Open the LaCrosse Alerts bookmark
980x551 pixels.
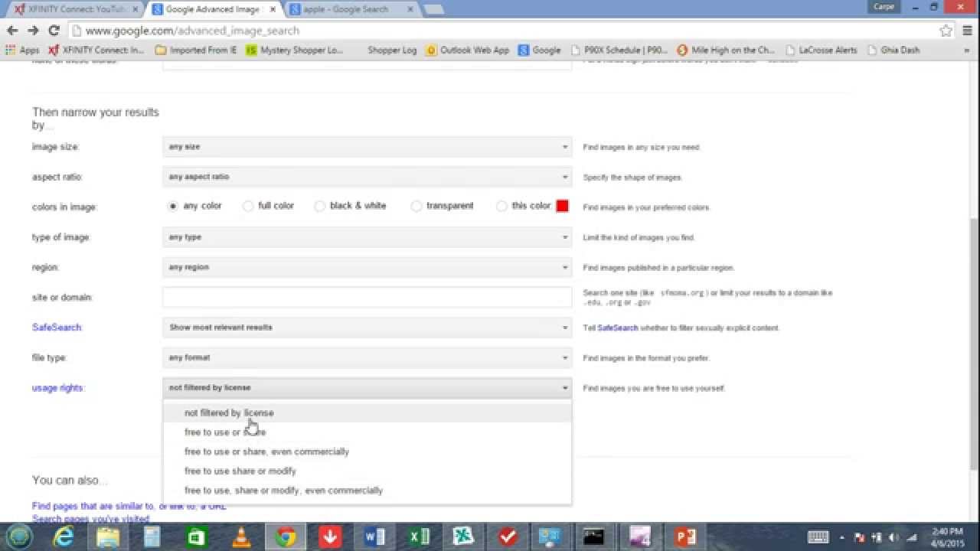tap(821, 51)
